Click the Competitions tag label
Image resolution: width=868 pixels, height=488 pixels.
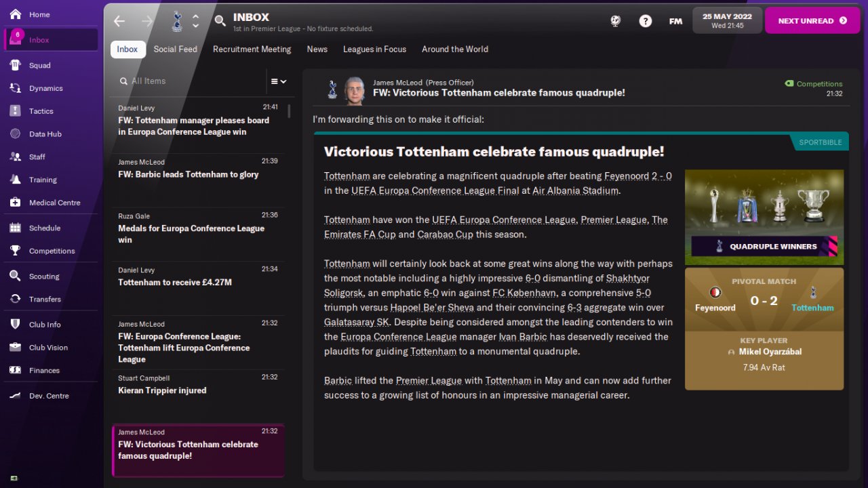(819, 84)
